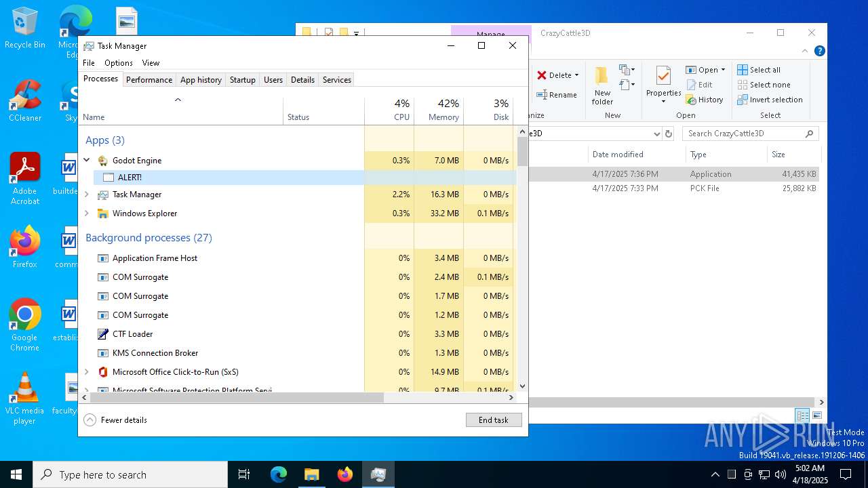
Task: Select Application Frame Host process icon
Action: 103,258
